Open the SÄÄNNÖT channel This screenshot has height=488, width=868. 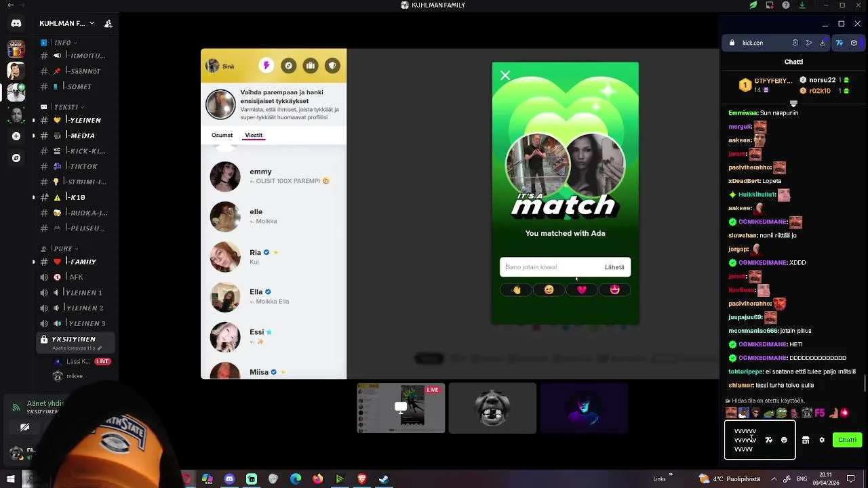(76, 71)
